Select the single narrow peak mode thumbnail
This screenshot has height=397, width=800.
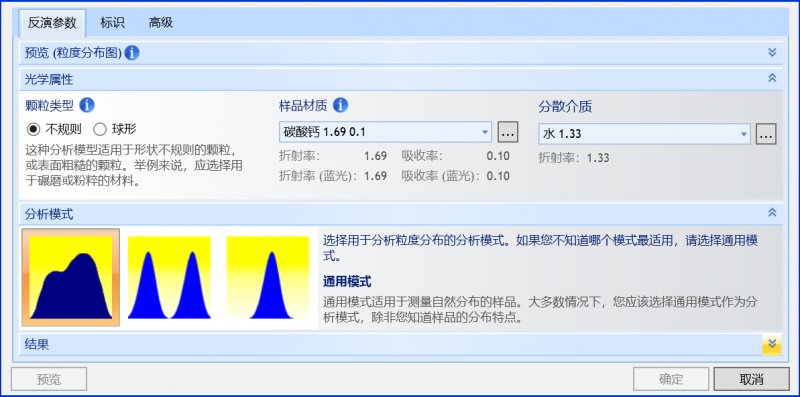point(268,278)
